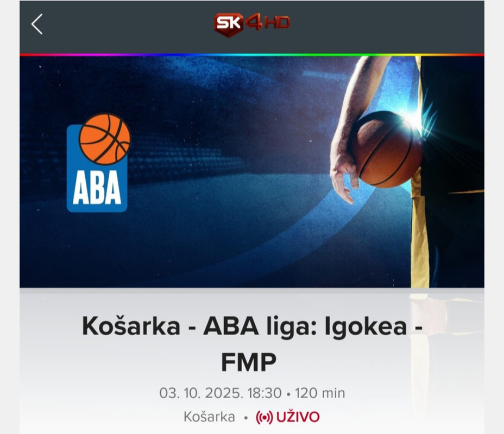Image resolution: width=504 pixels, height=434 pixels.
Task: Click the live broadcast signal icon
Action: click(x=264, y=417)
